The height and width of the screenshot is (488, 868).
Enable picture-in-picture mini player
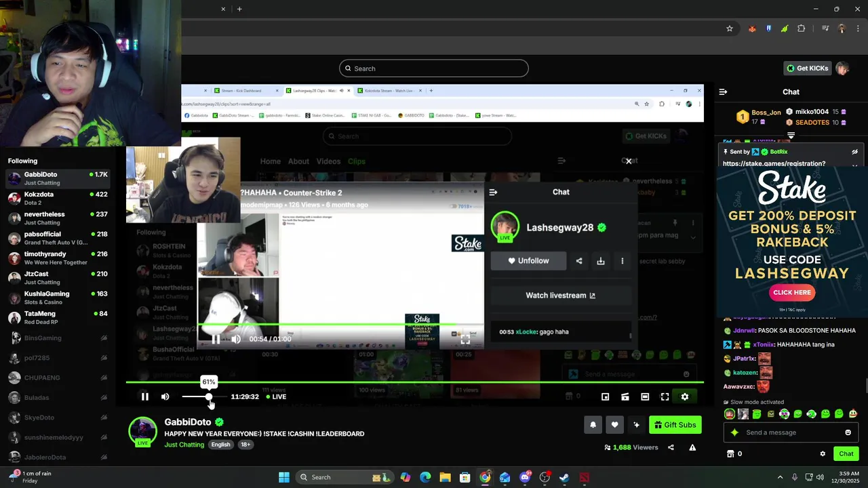[605, 396]
